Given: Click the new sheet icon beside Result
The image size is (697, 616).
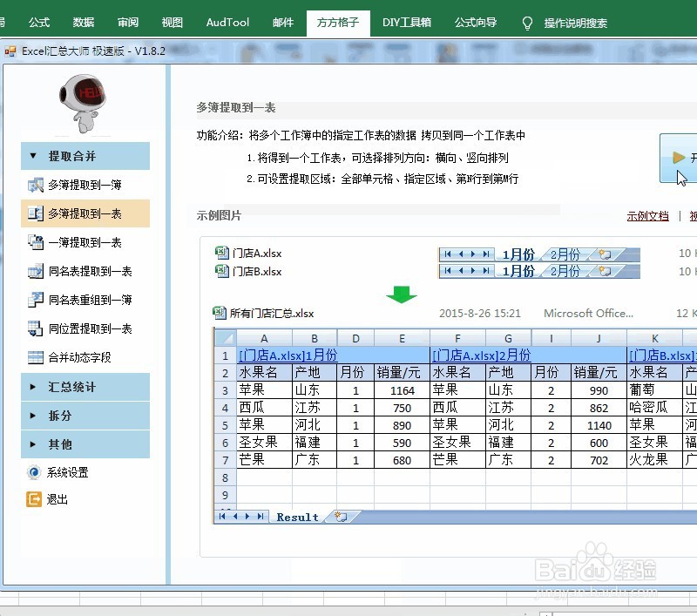Looking at the screenshot, I should [341, 517].
